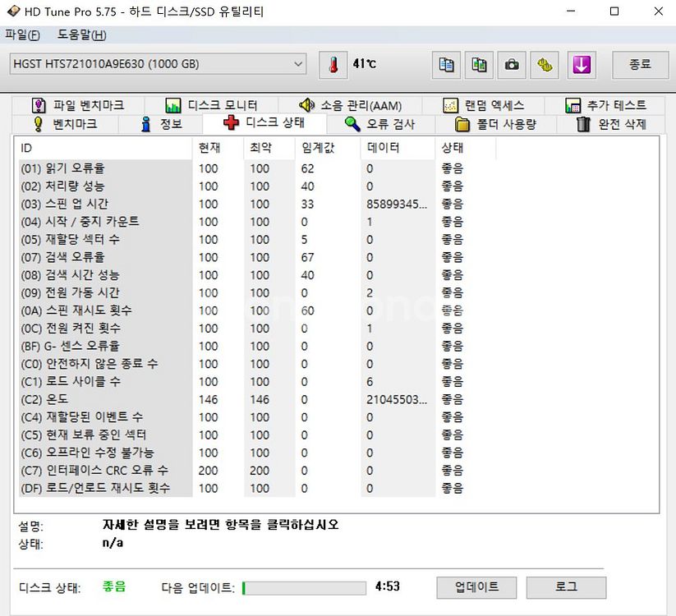This screenshot has height=616, width=676.
Task: Click the 상태 column header
Action: point(466,149)
